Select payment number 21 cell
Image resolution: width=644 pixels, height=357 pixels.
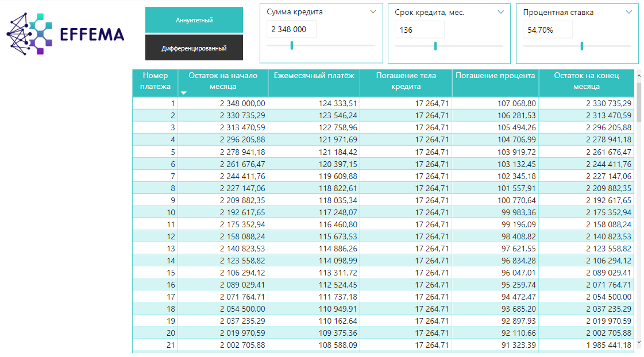coord(155,345)
